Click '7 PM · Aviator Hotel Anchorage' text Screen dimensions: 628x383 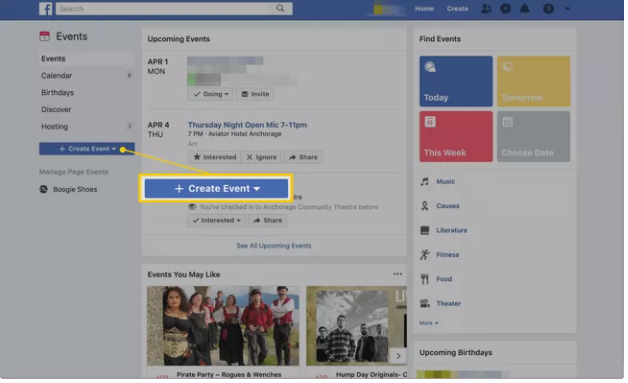(x=235, y=134)
